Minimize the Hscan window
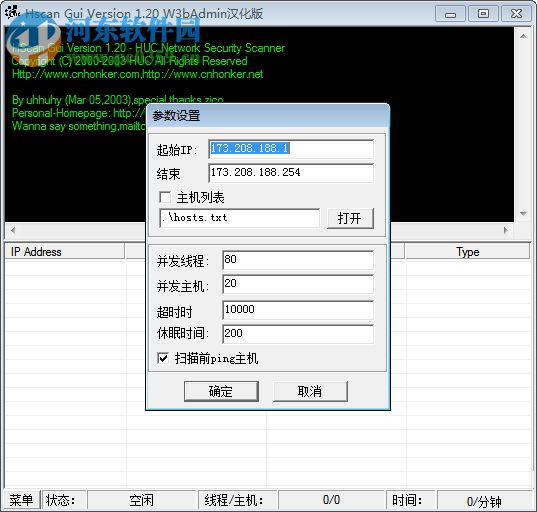The width and height of the screenshot is (537, 512). click(x=450, y=14)
